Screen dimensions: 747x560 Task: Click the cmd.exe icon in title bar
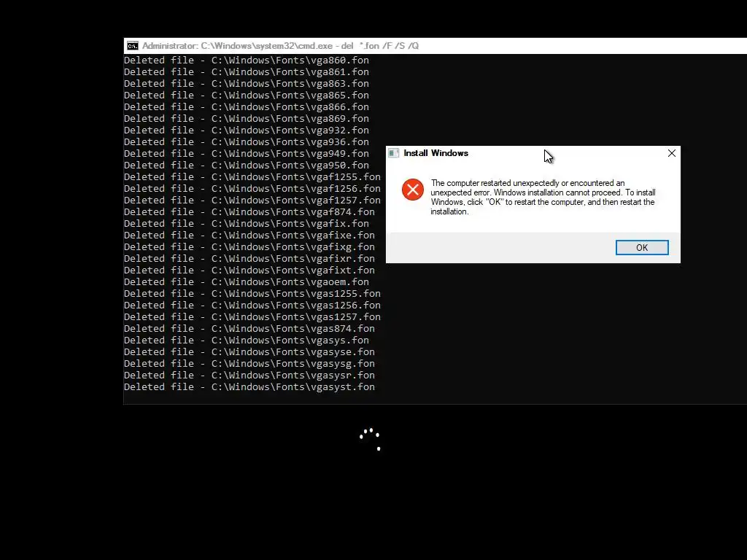click(x=133, y=46)
